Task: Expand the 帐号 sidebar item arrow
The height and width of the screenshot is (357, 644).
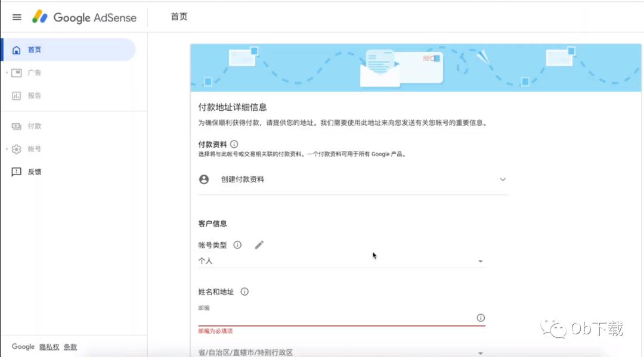Action: pos(5,149)
